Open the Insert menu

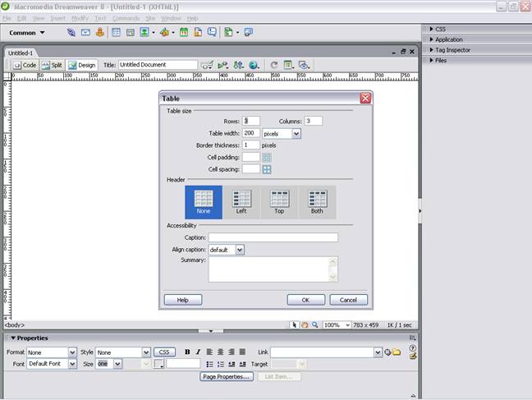(x=57, y=18)
